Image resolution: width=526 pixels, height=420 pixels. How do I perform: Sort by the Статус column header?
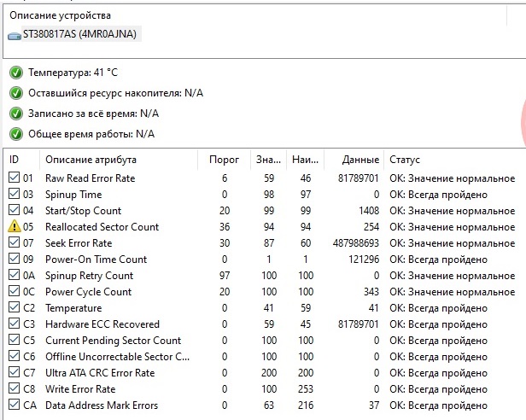pyautogui.click(x=454, y=160)
